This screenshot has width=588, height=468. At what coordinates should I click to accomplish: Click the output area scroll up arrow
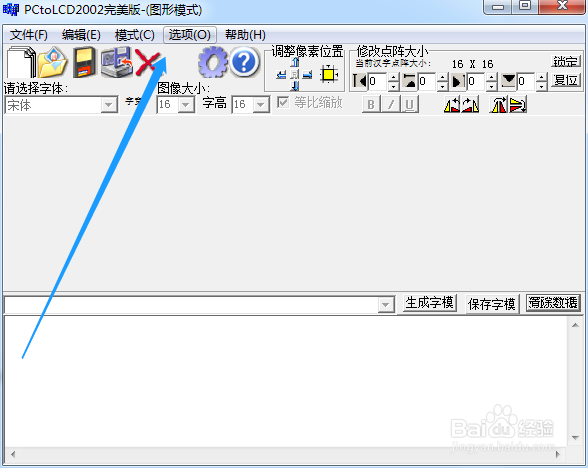point(575,325)
